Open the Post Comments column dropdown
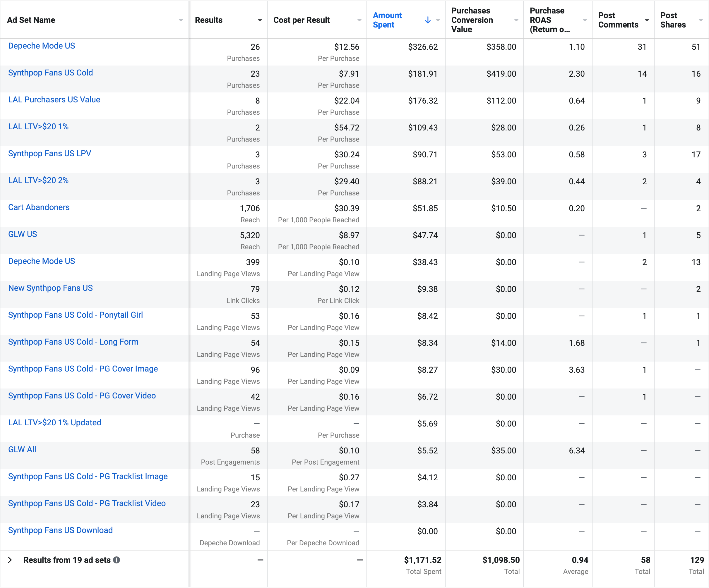The image size is (709, 588). pyautogui.click(x=647, y=20)
